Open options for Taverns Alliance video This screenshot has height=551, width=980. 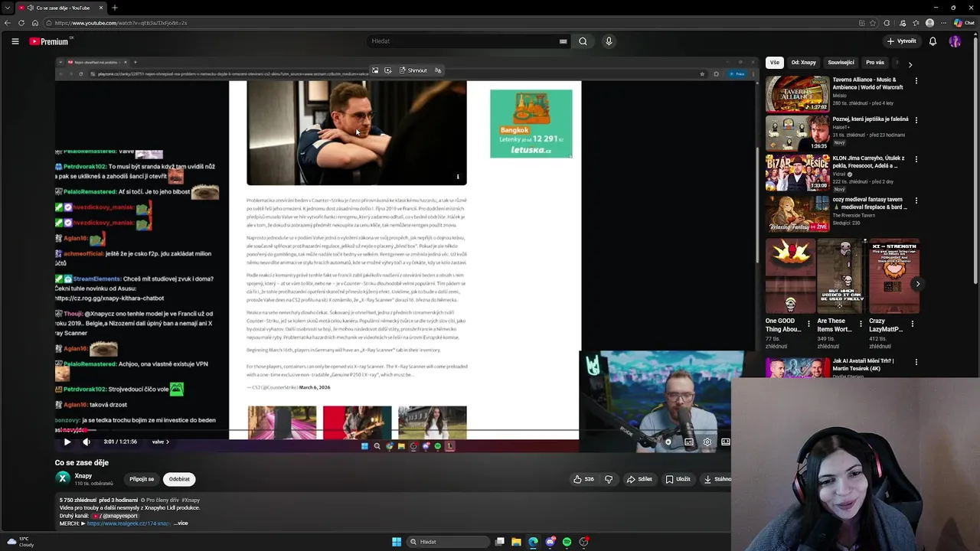pos(916,80)
